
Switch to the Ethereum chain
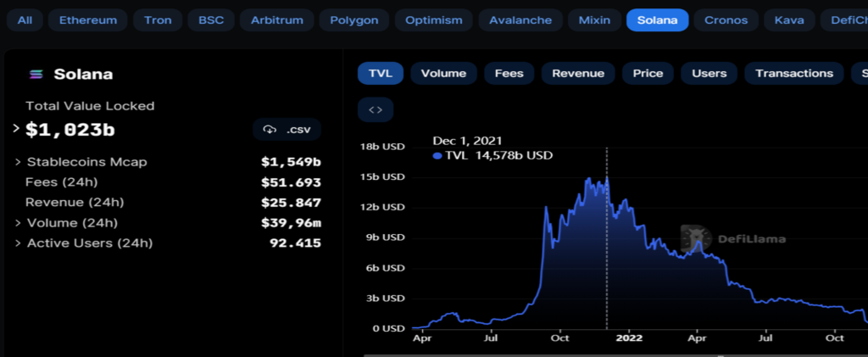88,20
